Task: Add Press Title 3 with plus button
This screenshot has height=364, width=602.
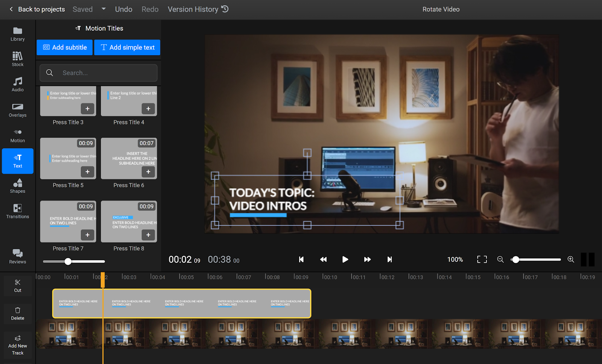Action: coord(87,109)
